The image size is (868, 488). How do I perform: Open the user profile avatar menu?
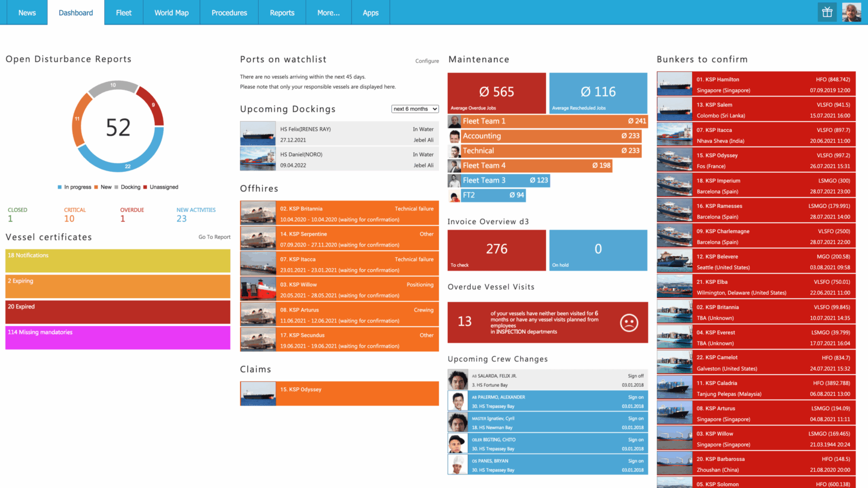(x=852, y=12)
